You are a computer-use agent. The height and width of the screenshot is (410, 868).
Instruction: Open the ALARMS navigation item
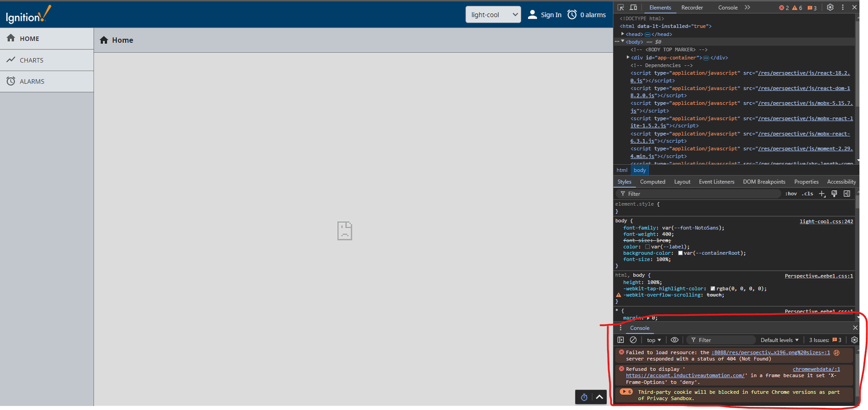click(47, 81)
